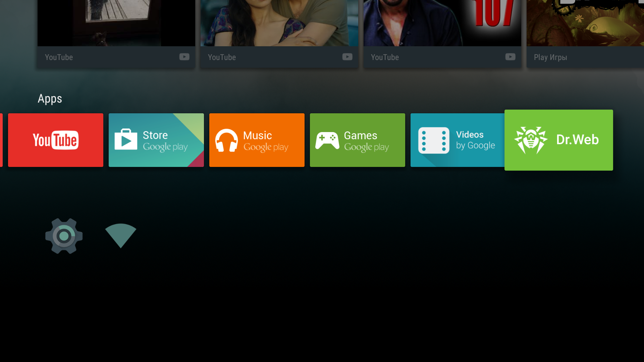Launch Google Play Store tile
644x362 pixels.
tap(156, 140)
